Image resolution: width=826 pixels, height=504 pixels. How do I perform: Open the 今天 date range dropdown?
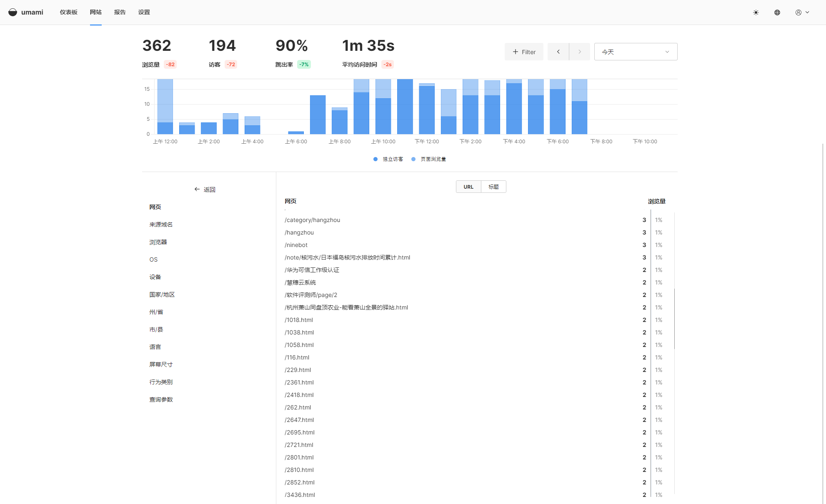click(635, 52)
